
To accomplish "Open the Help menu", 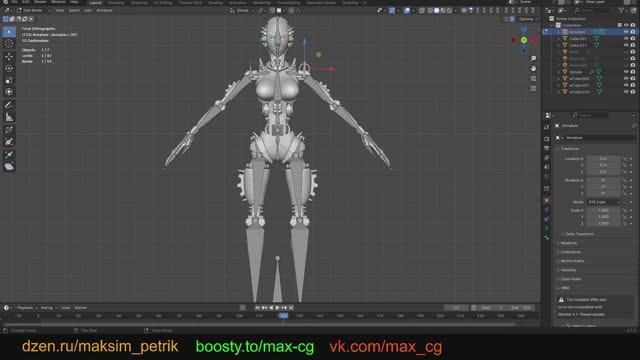I will (74, 2).
